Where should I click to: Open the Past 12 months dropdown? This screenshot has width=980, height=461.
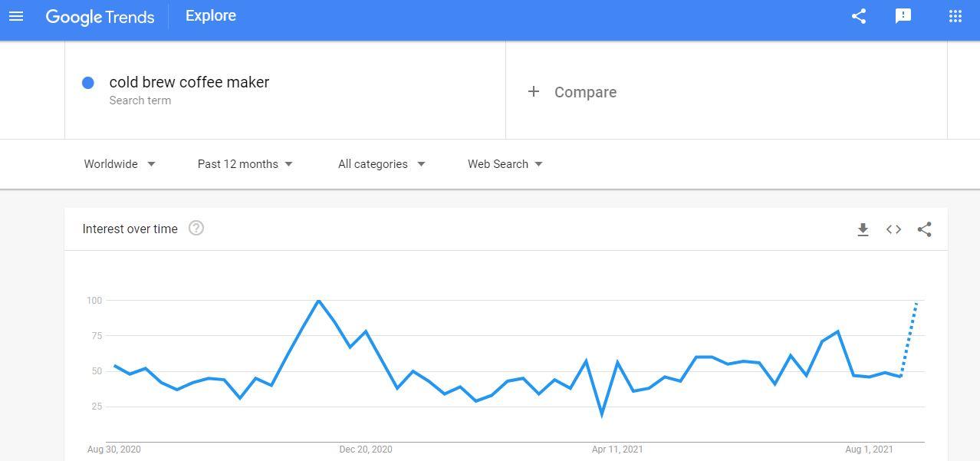[245, 164]
